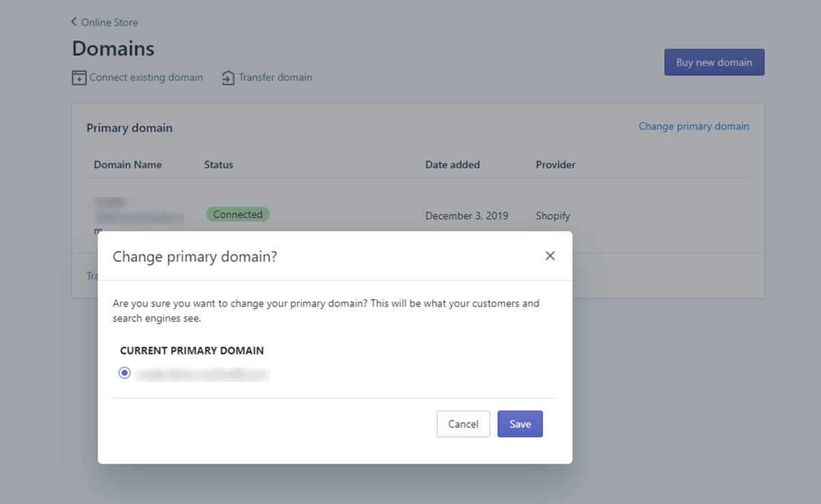821x504 pixels.
Task: Select the current primary domain radio button
Action: pyautogui.click(x=125, y=373)
